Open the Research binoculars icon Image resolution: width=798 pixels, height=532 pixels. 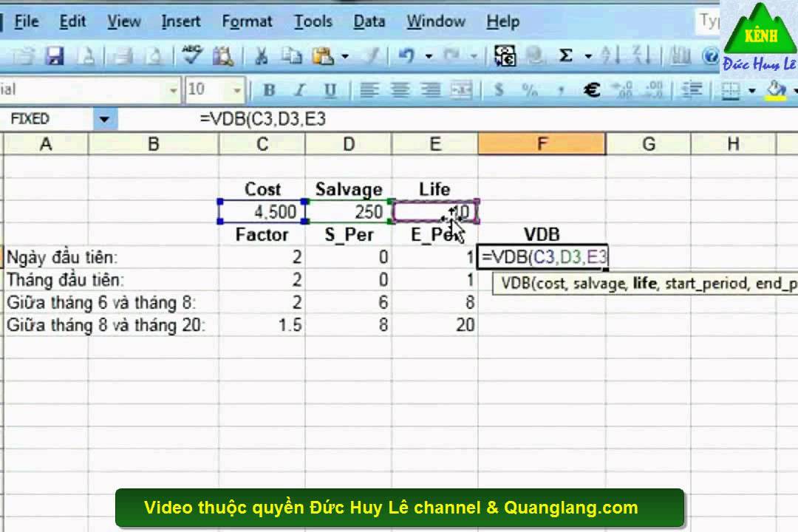coord(223,55)
